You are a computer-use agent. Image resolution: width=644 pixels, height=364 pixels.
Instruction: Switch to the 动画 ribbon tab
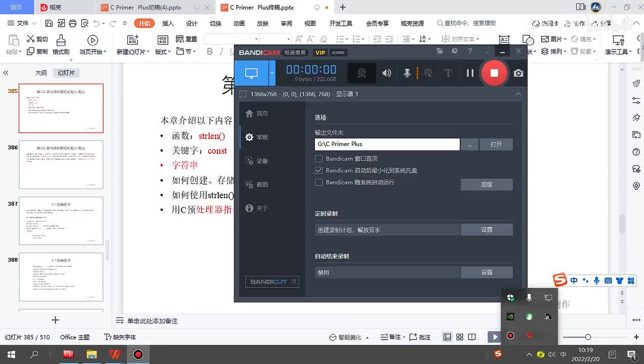coord(239,23)
